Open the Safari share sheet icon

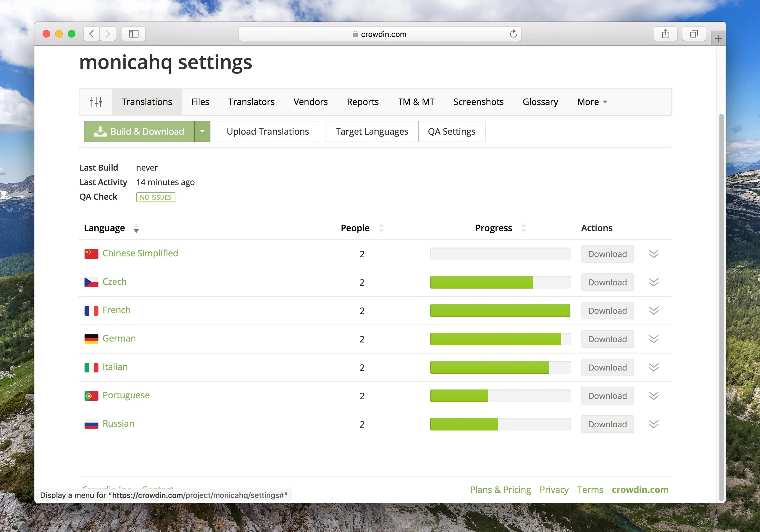pyautogui.click(x=666, y=34)
